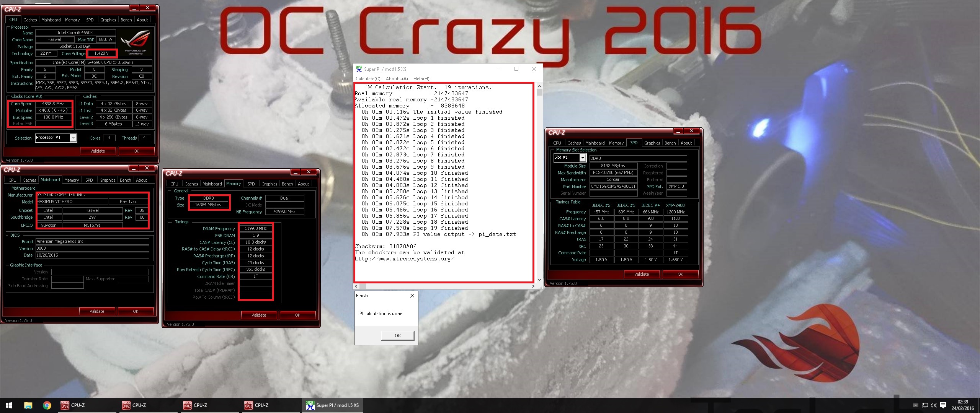The width and height of the screenshot is (980, 413).
Task: Minimize the Super PI window
Action: click(499, 69)
